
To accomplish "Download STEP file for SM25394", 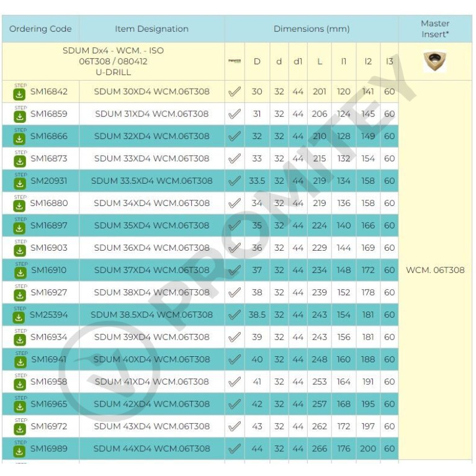I will click(x=19, y=318).
